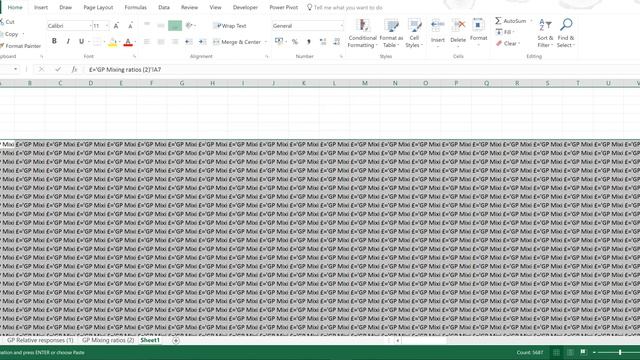Open the font size dropdown
Viewport: 640px width, 360px height.
107,26
